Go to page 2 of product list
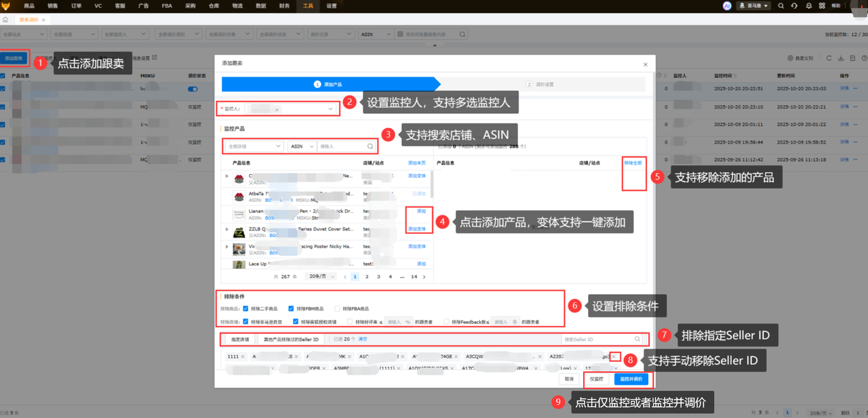This screenshot has width=868, height=418. (x=367, y=276)
